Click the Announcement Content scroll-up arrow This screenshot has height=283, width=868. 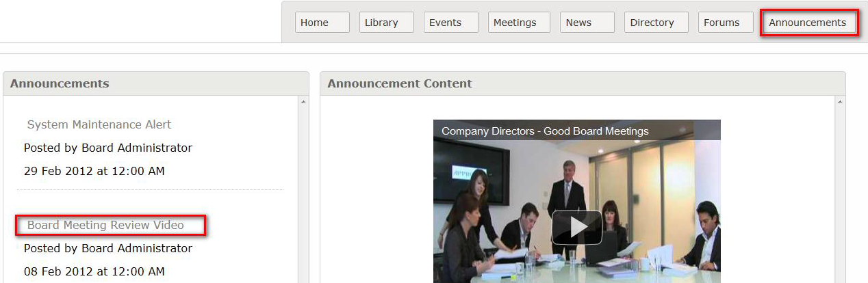coord(840,102)
